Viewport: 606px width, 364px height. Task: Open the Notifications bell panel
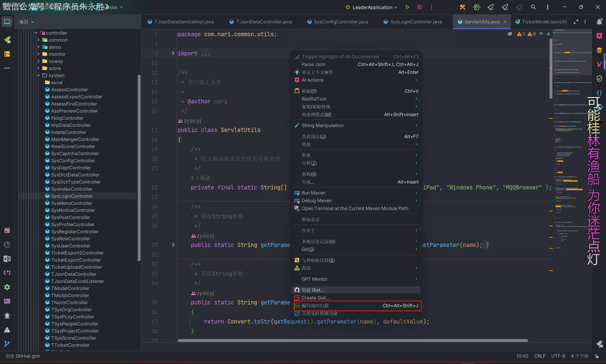(x=599, y=22)
